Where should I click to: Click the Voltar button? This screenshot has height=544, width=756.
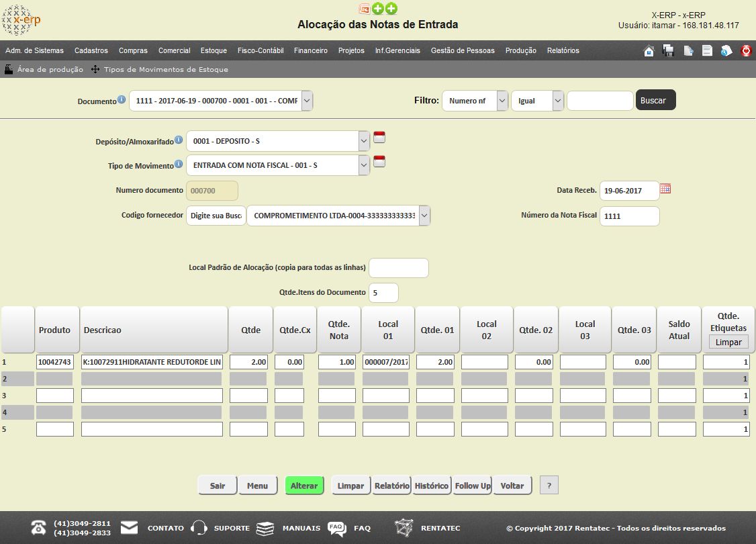click(512, 486)
